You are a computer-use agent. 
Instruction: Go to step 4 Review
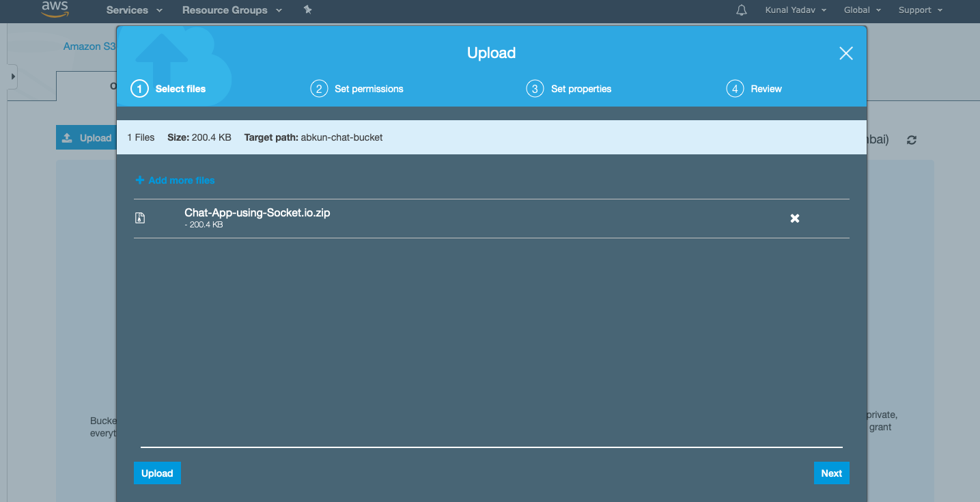(x=754, y=89)
